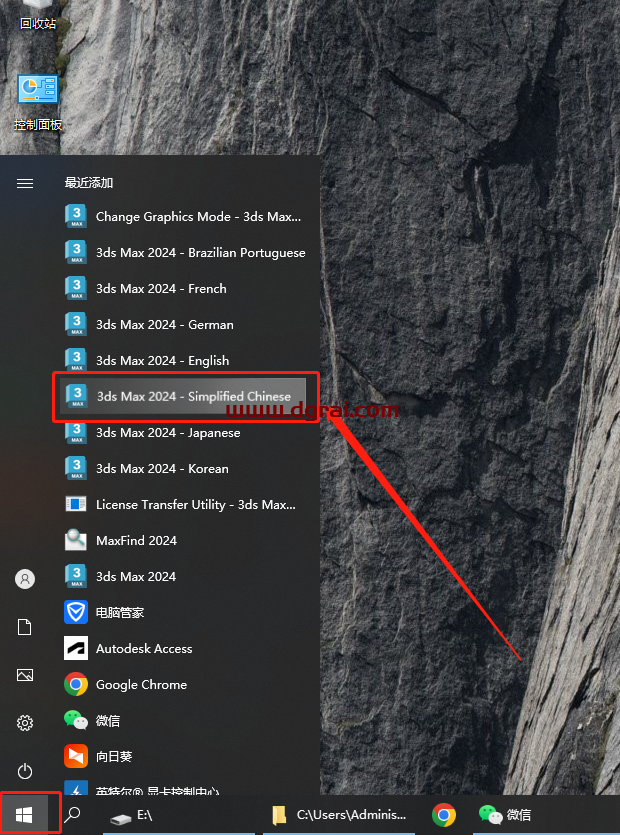
Task: Click the 3ds Max 2024 - Korean icon
Action: (x=76, y=469)
